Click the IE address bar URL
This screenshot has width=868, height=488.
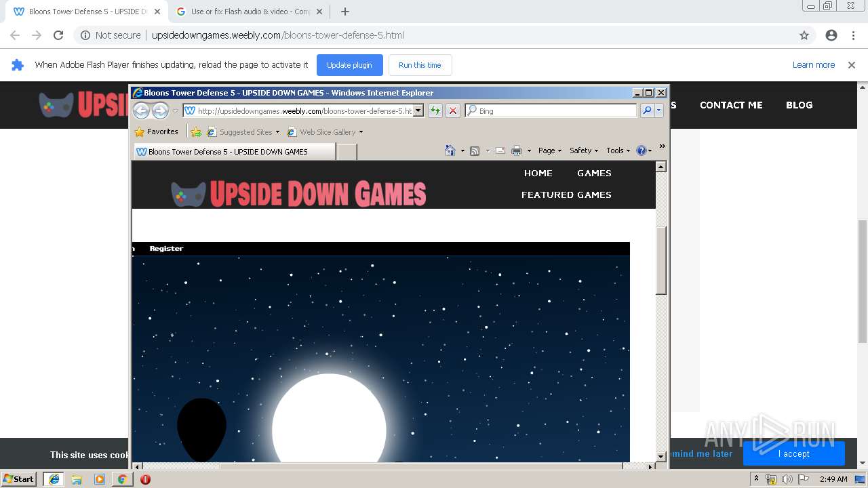point(304,110)
